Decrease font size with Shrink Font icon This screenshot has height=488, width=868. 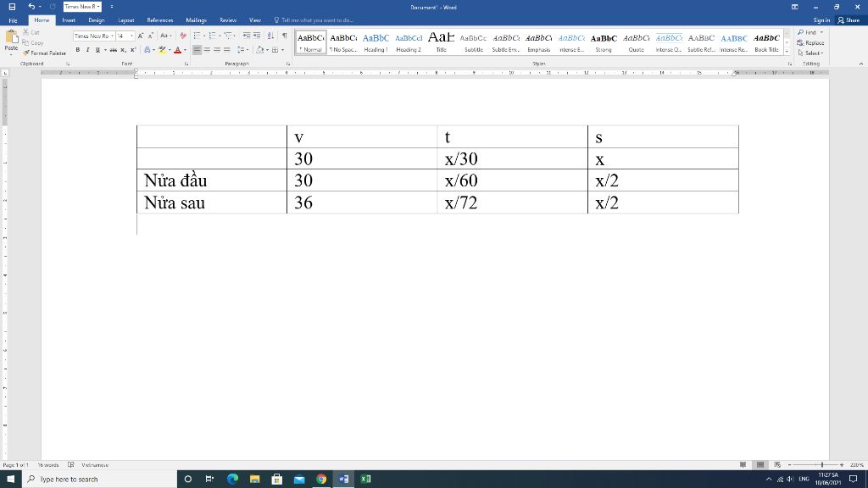point(150,36)
